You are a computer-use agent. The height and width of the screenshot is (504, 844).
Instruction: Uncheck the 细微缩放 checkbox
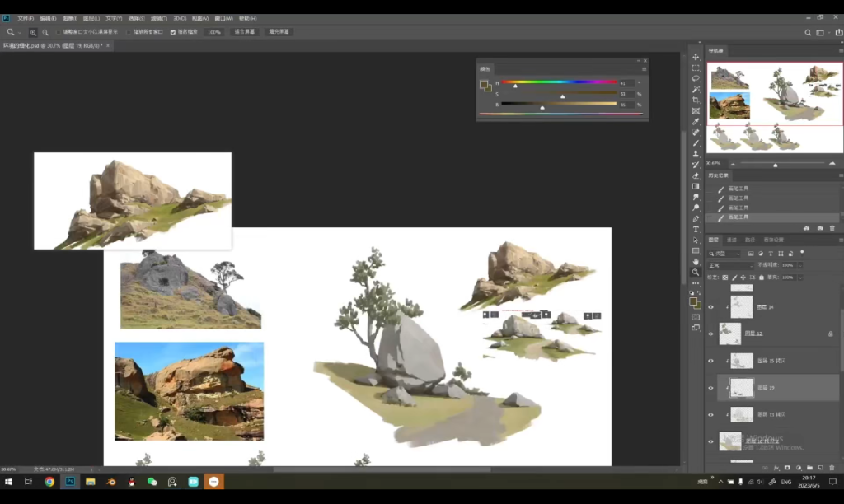click(x=173, y=32)
